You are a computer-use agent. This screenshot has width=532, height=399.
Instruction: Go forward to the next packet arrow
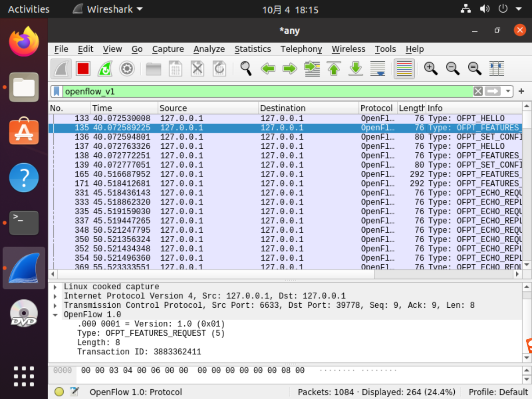point(290,69)
